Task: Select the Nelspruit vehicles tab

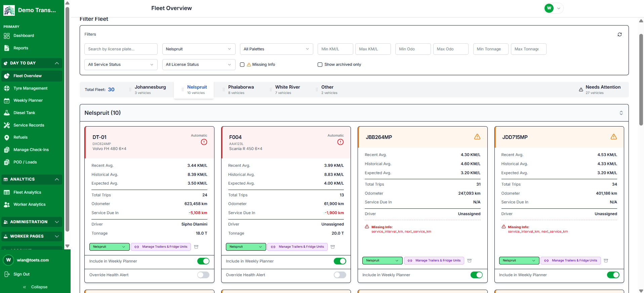Action: tap(194, 90)
